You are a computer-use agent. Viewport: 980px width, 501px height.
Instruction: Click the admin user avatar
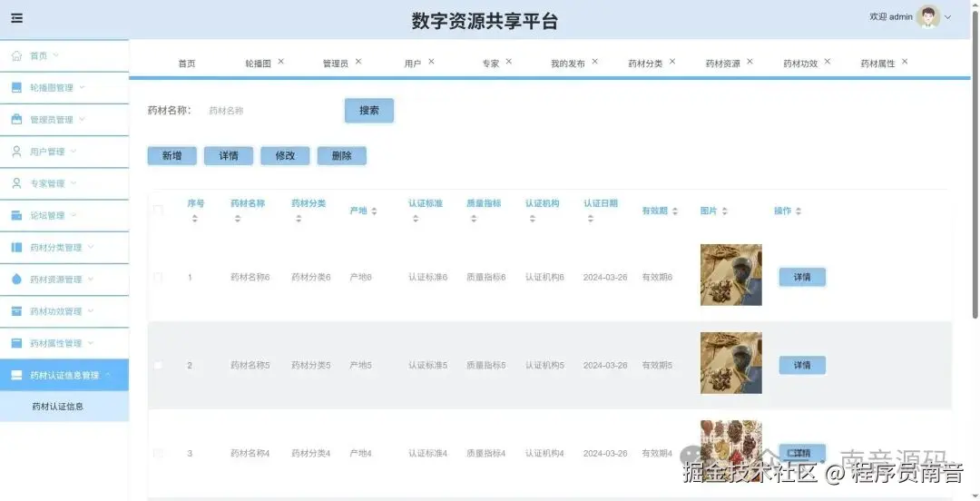point(928,17)
